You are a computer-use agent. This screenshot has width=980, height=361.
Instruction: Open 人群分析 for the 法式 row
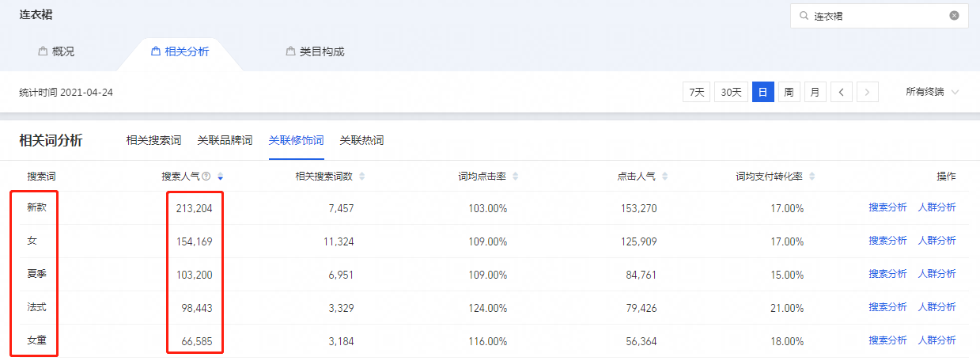pyautogui.click(x=936, y=307)
